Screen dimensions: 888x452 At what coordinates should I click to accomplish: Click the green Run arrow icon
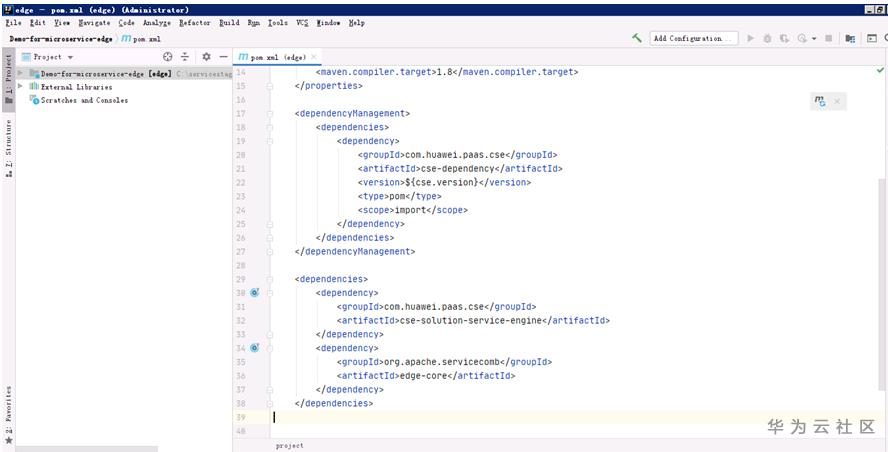751,39
